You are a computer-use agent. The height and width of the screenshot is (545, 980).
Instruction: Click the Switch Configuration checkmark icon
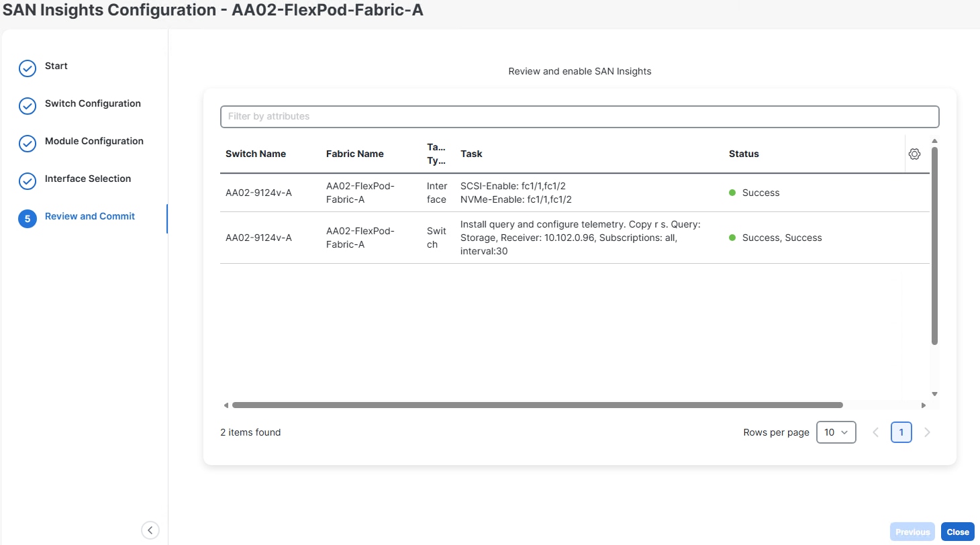point(28,106)
